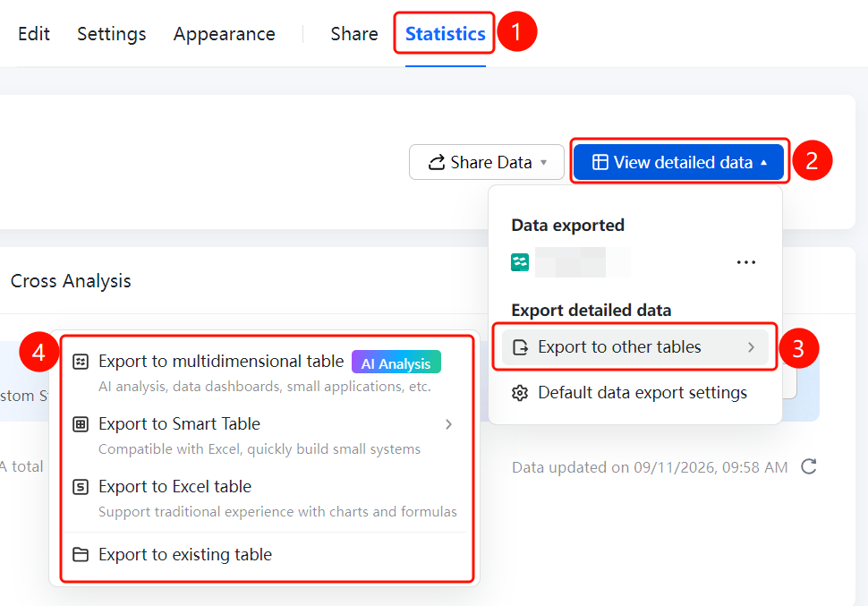Expand the Export to Smart Table submenu chevron
Image resolution: width=868 pixels, height=606 pixels.
click(449, 424)
